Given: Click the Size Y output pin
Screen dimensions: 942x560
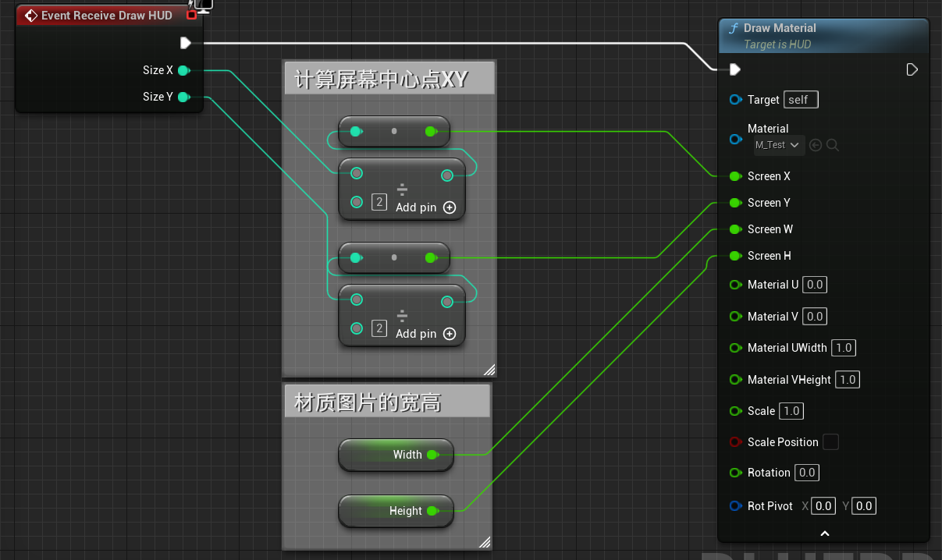Looking at the screenshot, I should [x=183, y=97].
